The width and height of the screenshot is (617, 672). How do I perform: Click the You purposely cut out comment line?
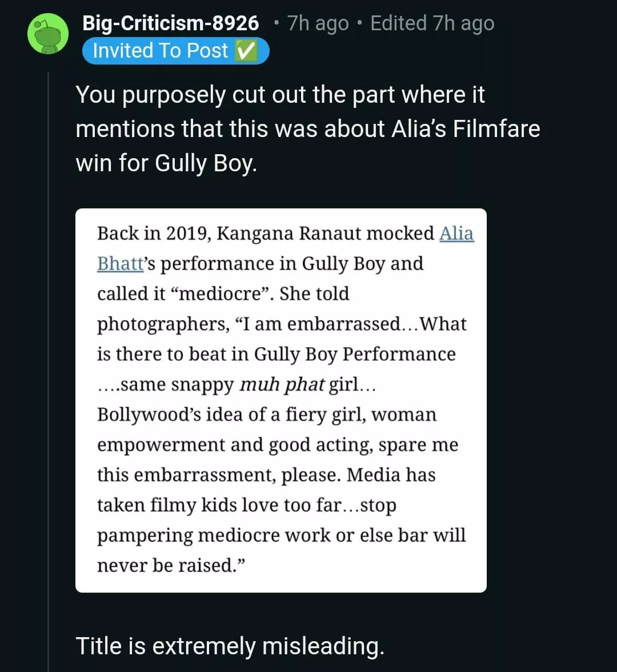point(280,95)
